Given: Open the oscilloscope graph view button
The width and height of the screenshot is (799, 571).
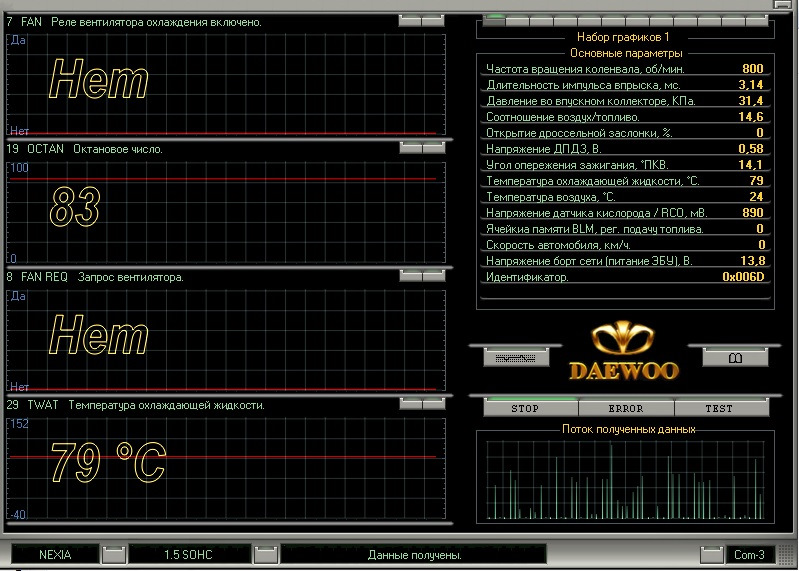Looking at the screenshot, I should pos(516,358).
